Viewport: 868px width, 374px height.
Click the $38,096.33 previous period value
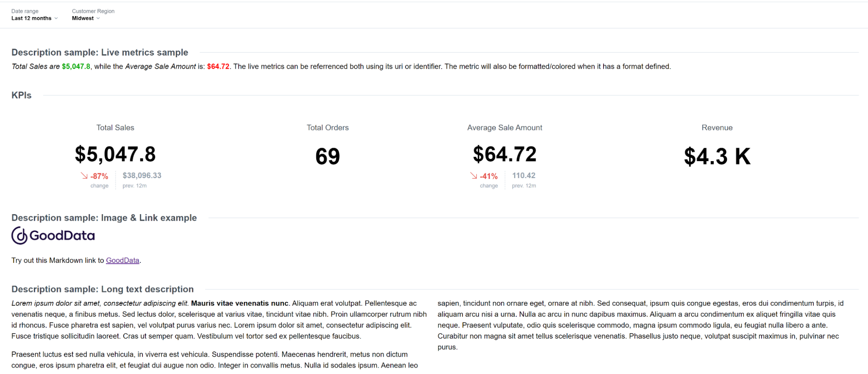(x=142, y=175)
